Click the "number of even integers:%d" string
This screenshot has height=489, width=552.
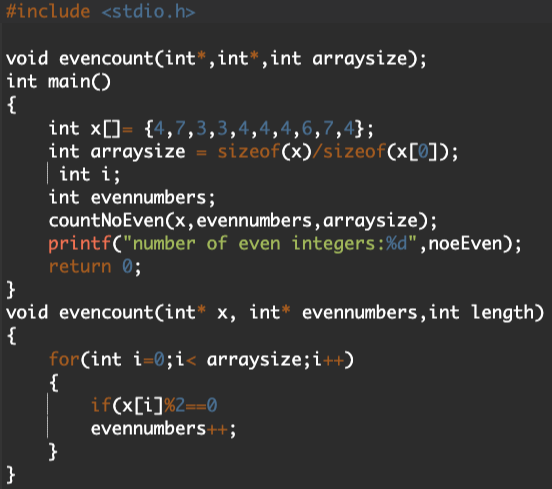[270, 244]
